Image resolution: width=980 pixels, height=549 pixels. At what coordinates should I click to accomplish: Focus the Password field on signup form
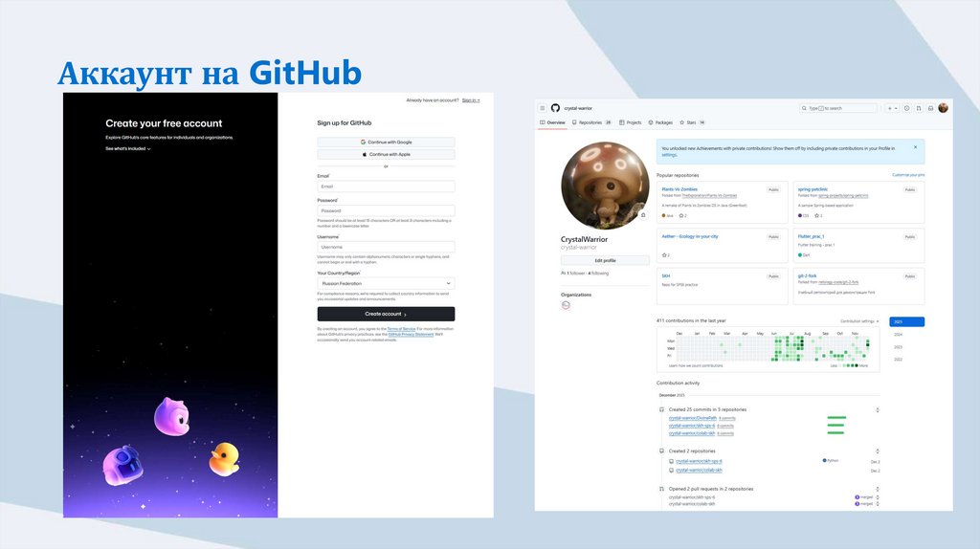pos(386,210)
